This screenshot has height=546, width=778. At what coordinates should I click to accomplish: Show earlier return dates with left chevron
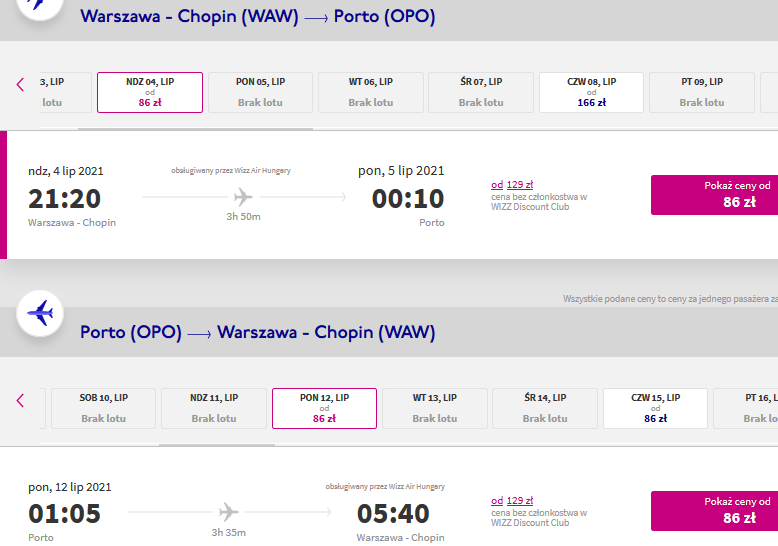[x=20, y=401]
